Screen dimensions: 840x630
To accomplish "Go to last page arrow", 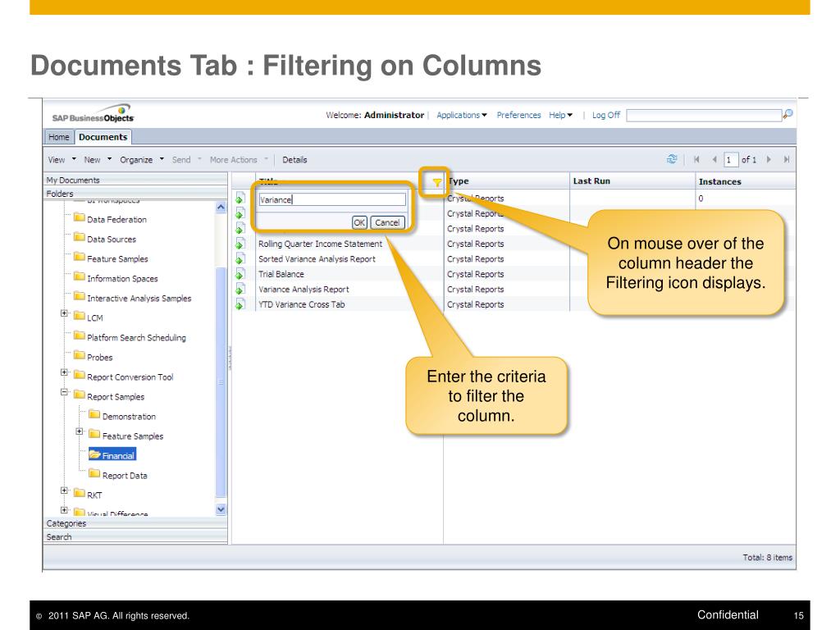I will (x=787, y=159).
